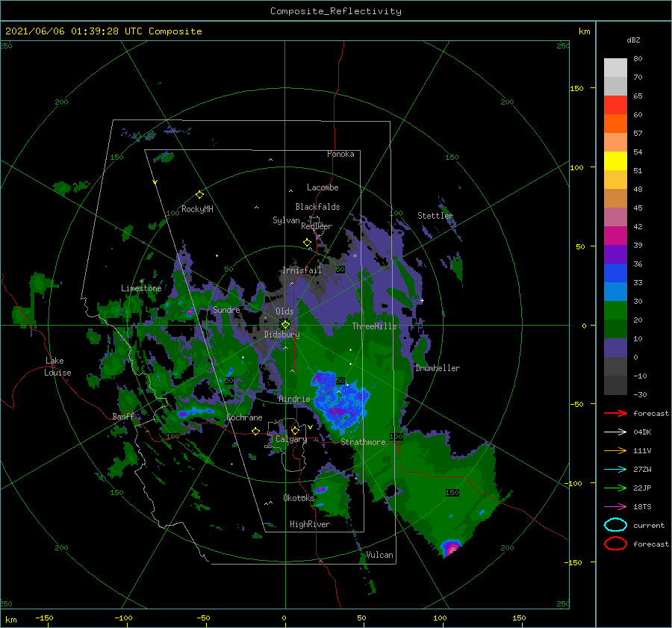Click the 2021/06/06 01:39:28 UTC timestamp
This screenshot has width=672, height=628.
(x=104, y=31)
